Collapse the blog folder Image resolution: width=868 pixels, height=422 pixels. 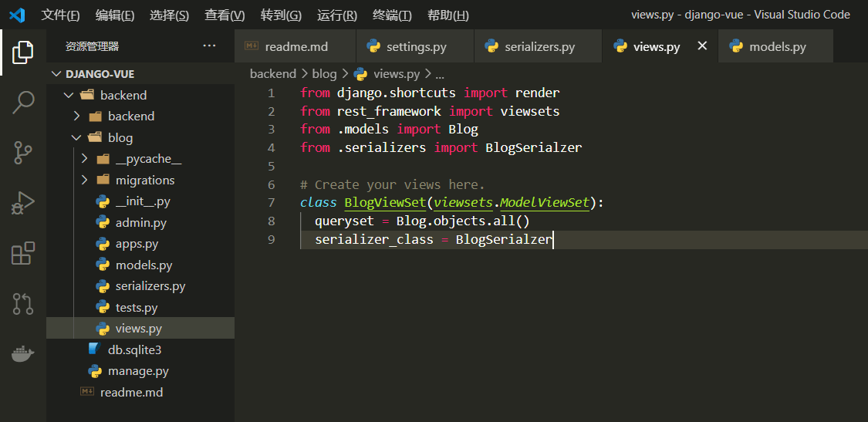(76, 137)
